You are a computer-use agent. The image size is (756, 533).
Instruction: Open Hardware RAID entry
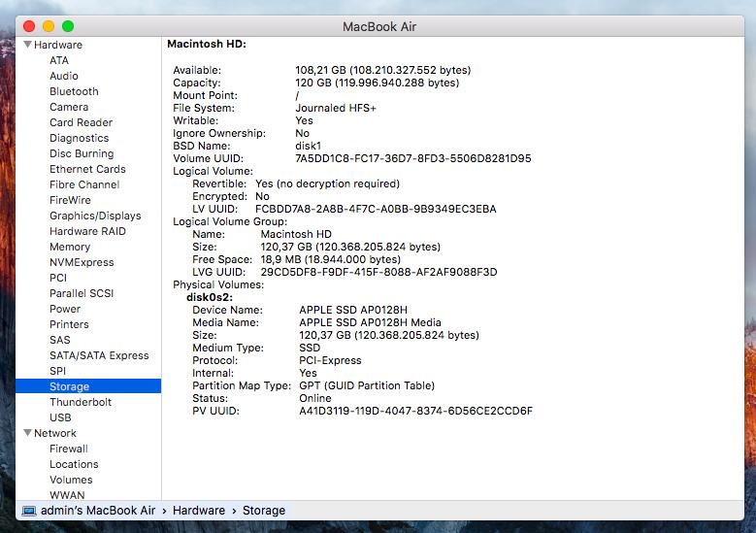pyautogui.click(x=87, y=231)
